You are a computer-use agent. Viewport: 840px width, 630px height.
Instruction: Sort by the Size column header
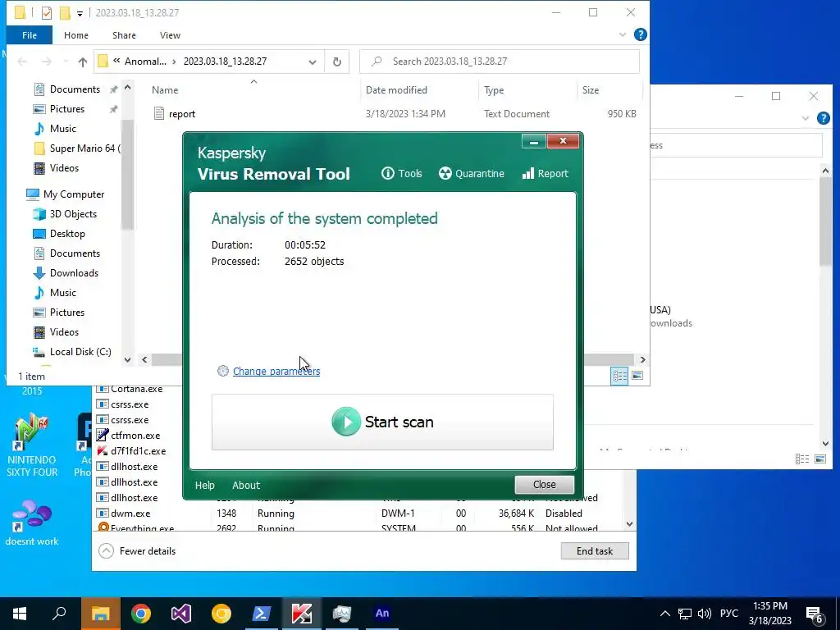[591, 90]
